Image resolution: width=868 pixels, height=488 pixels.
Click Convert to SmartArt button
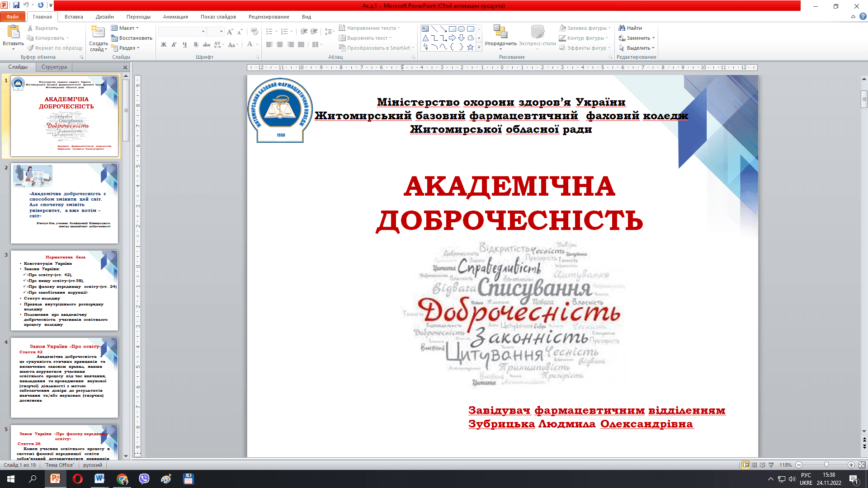tap(377, 48)
